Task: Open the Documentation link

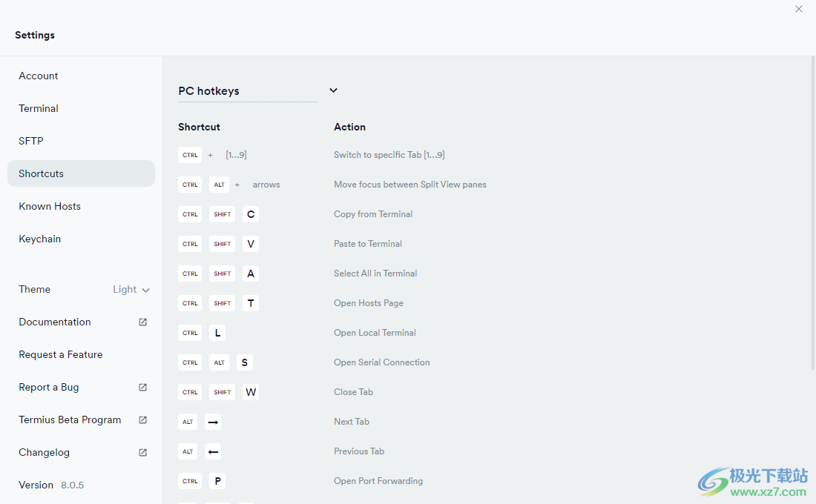Action: 55,322
